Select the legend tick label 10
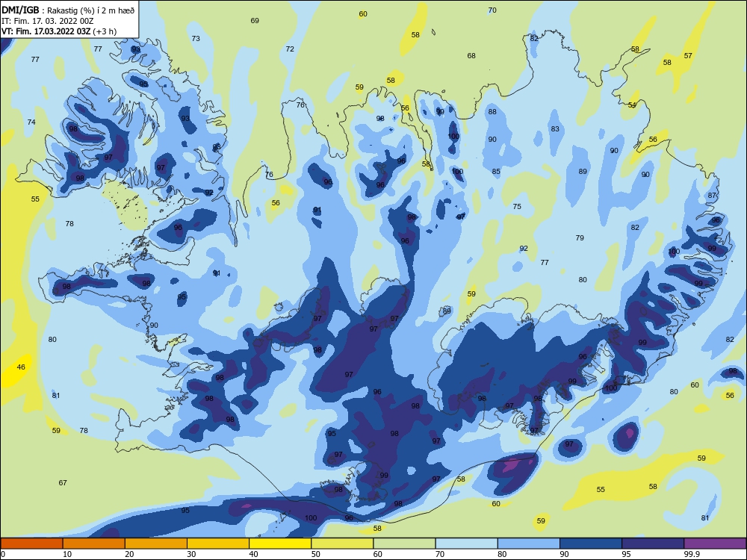The height and width of the screenshot is (560, 747). tap(67, 554)
